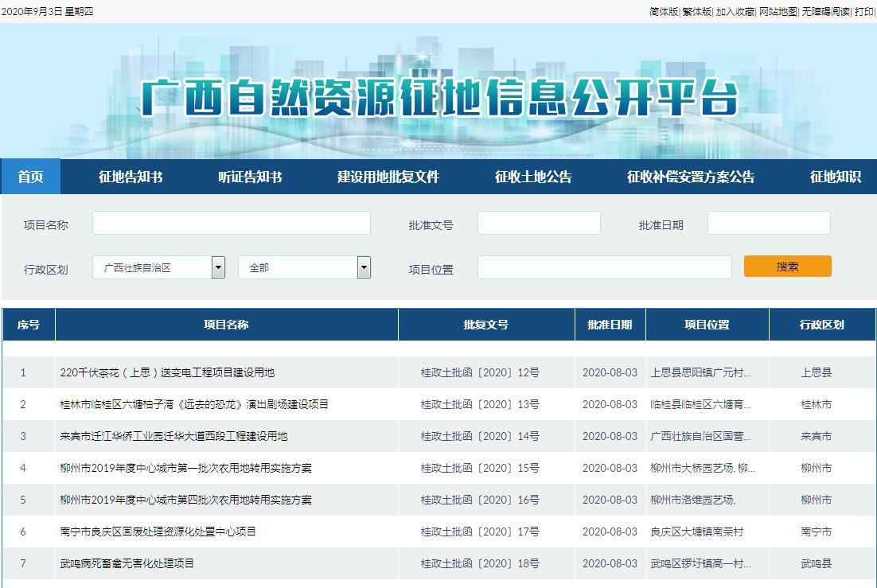
Task: Navigate to 征收土地公告 page
Action: click(x=533, y=177)
